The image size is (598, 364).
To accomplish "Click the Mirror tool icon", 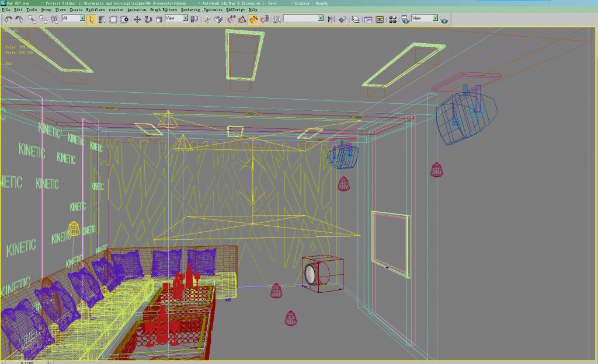I will pos(332,19).
